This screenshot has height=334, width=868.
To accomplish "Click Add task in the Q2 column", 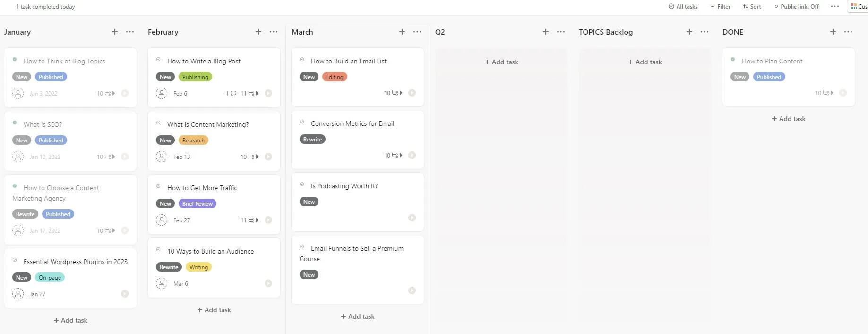I will tap(501, 62).
